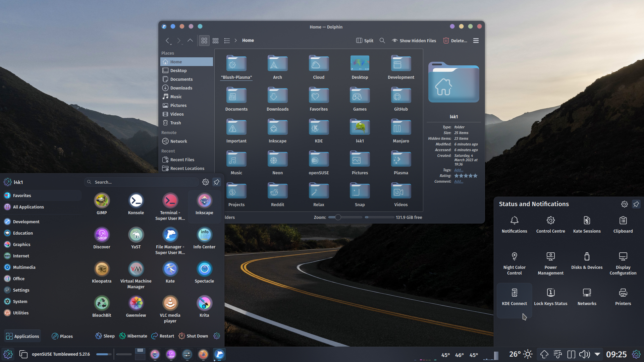This screenshot has height=362, width=644.
Task: Launch Konsole from the favorites grid
Action: 136,204
